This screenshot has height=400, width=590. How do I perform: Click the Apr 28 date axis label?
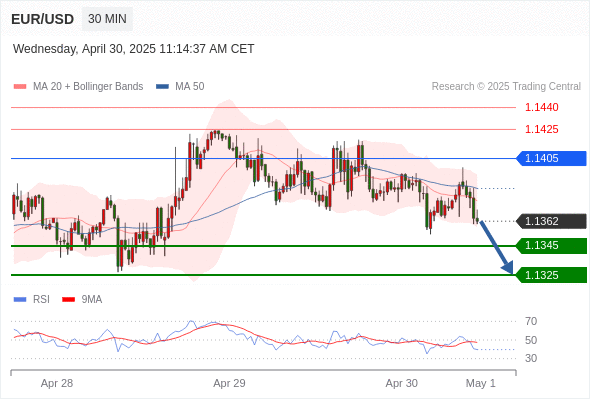(x=57, y=383)
